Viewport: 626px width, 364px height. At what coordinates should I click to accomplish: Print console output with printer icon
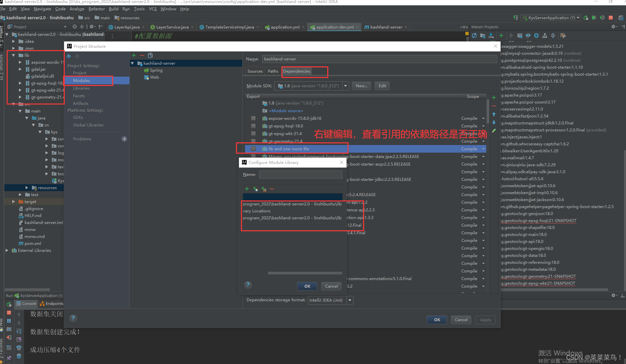(x=19, y=348)
